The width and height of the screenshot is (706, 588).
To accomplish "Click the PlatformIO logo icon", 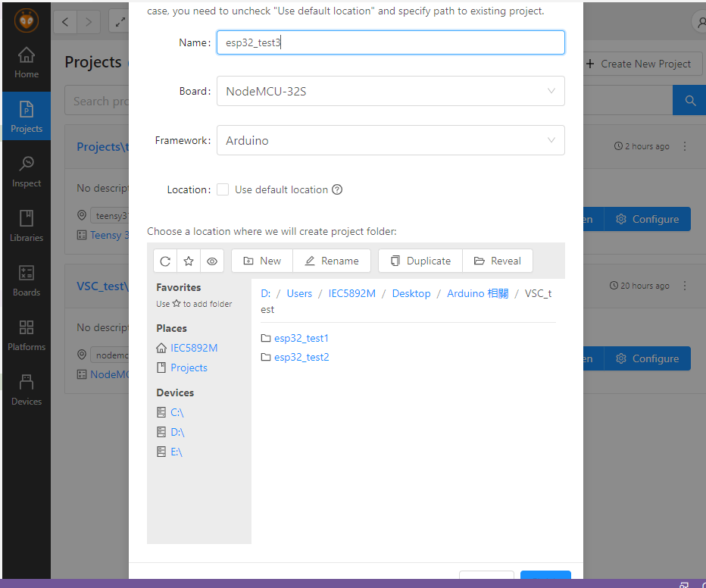I will (x=26, y=20).
